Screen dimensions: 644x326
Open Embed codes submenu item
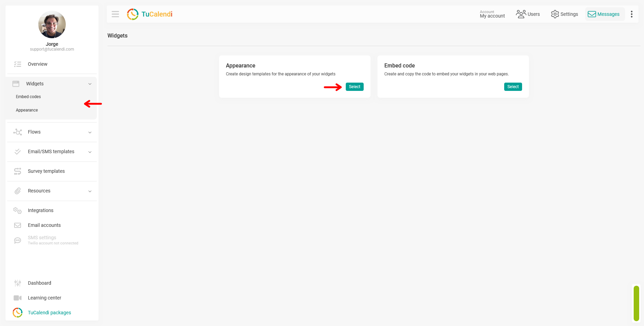28,97
